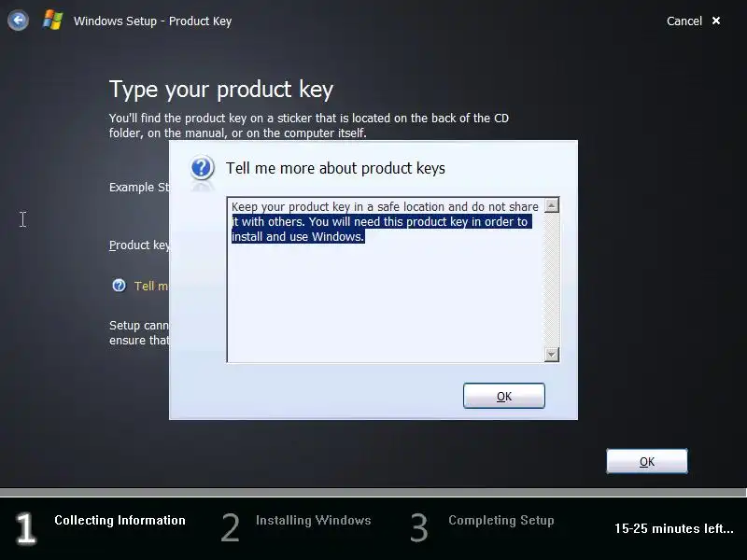
Task: Click the 'Tell me more about product keys' heading
Action: [x=335, y=168]
